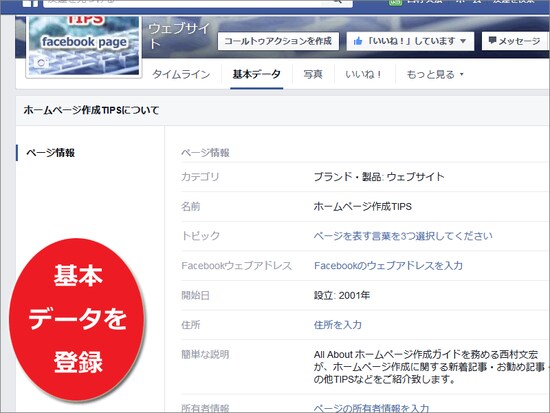
Task: Click the page profile picture thumbnail
Action: tap(84, 46)
